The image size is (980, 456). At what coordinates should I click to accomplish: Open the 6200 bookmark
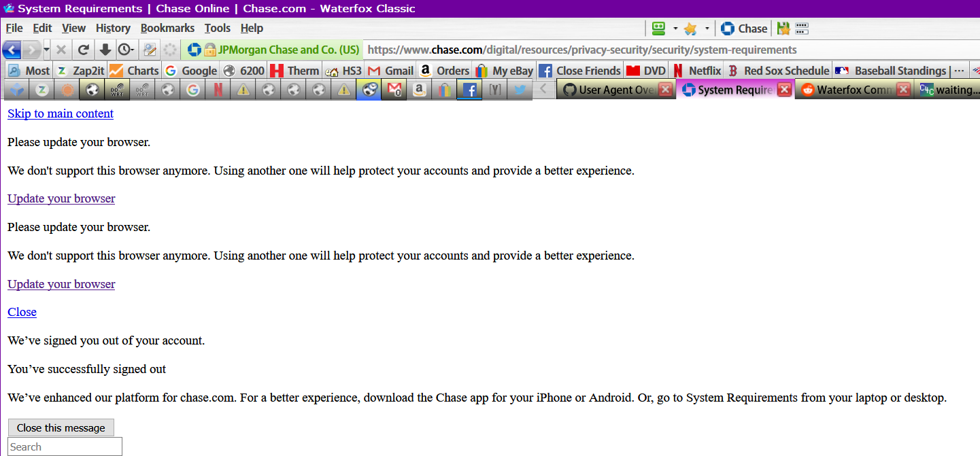click(243, 71)
